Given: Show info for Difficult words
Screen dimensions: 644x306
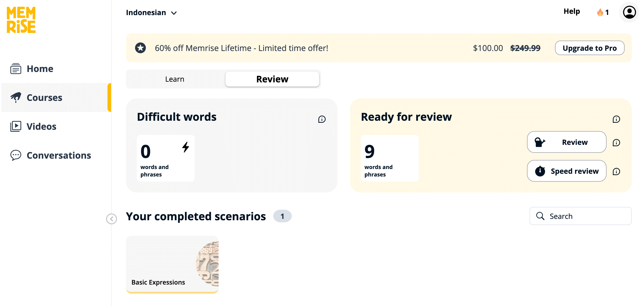Looking at the screenshot, I should pos(322,119).
